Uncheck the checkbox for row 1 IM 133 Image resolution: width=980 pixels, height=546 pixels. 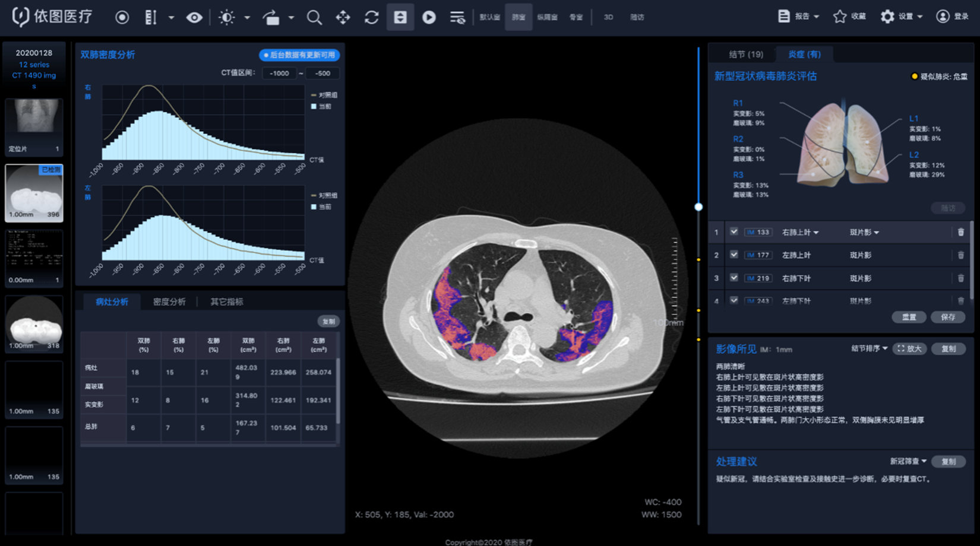click(x=734, y=231)
